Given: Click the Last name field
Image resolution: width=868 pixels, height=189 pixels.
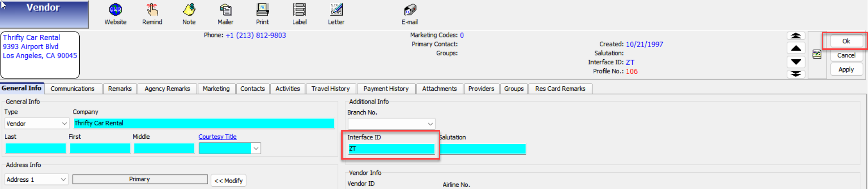Looking at the screenshot, I should (x=36, y=148).
